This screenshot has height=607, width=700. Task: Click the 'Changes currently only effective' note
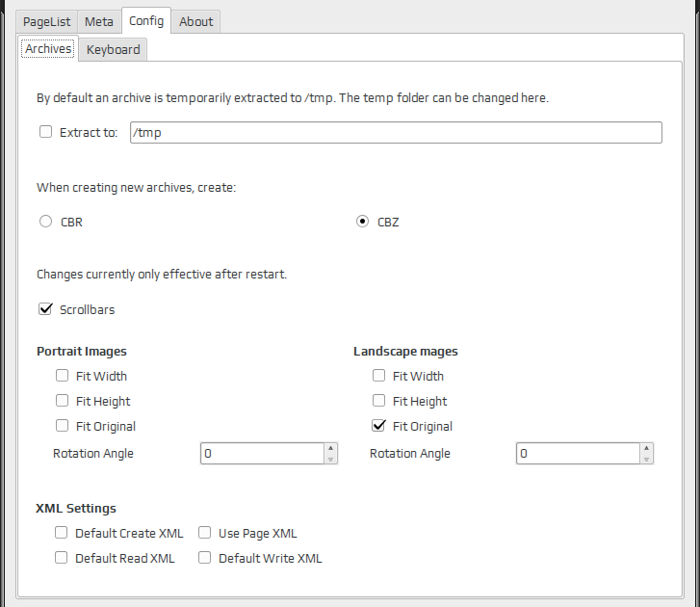click(162, 275)
